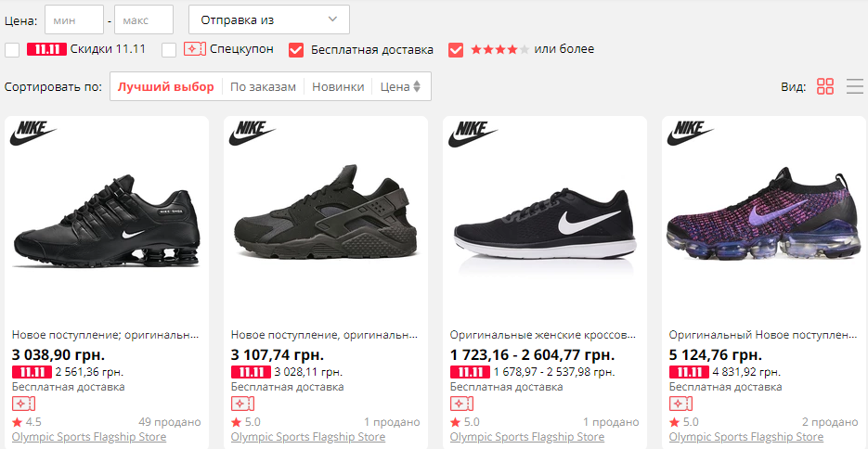Switch to list view layout
The image size is (868, 449).
coord(855,86)
